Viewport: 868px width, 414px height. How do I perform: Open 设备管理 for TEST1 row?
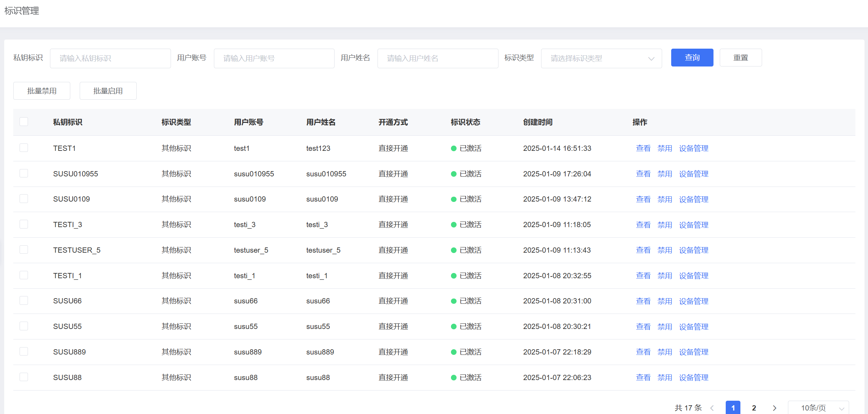click(x=694, y=148)
